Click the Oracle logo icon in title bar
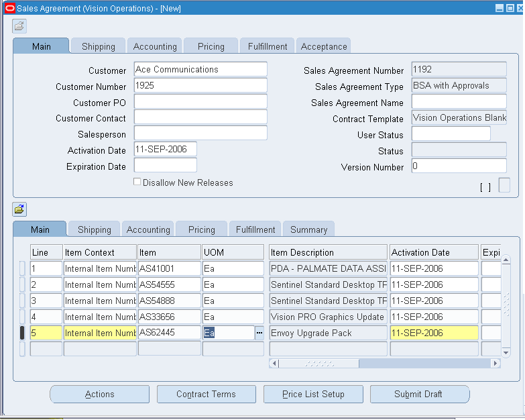This screenshot has width=525, height=420. pyautogui.click(x=9, y=8)
